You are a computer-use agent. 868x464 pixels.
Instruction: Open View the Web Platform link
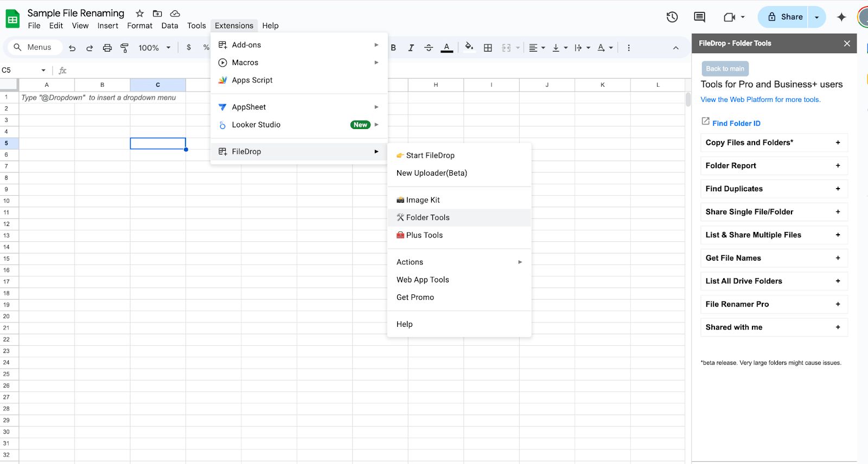pyautogui.click(x=761, y=100)
